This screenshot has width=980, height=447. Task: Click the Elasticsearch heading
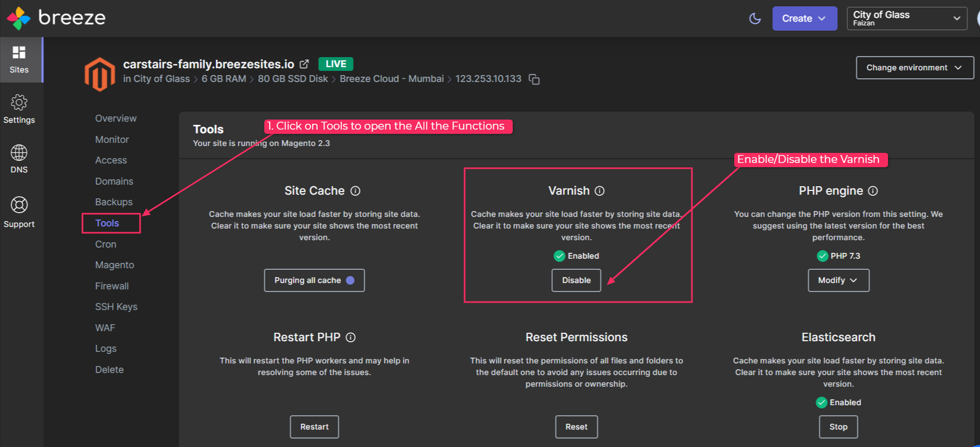click(x=838, y=337)
